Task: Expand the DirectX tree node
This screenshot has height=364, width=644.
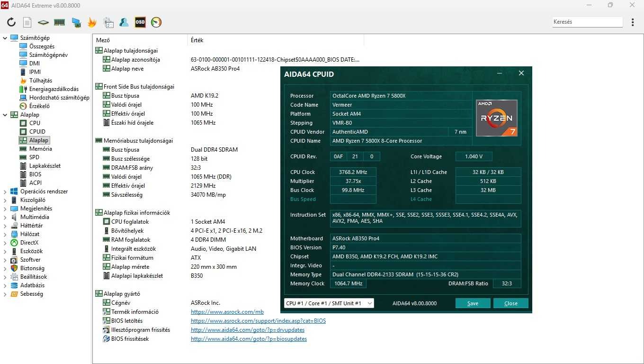Action: click(x=5, y=243)
